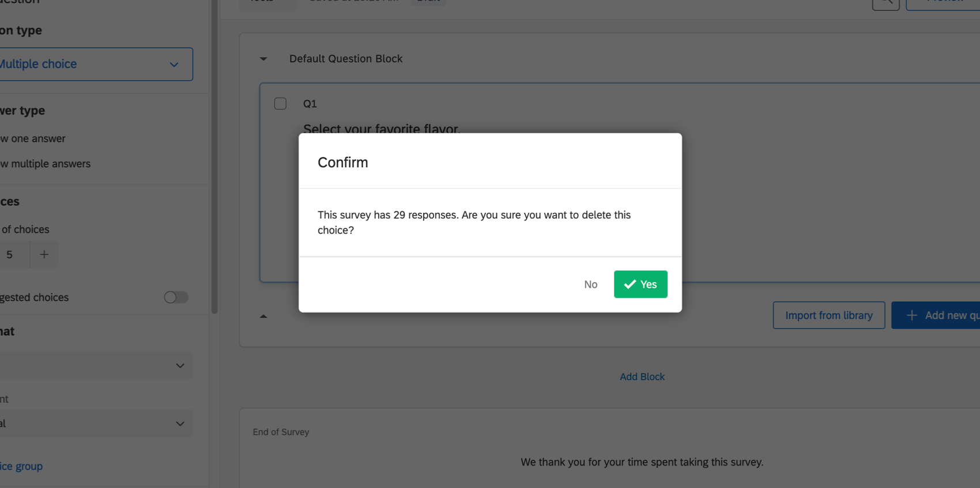Click the plus icon to add more choices
Viewport: 980px width, 488px height.
[x=44, y=254]
